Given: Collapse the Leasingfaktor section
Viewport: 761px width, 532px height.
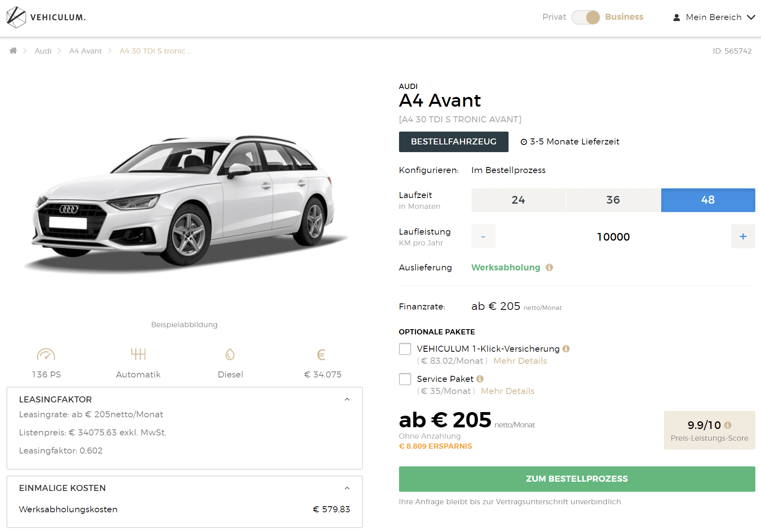Looking at the screenshot, I should [347, 400].
